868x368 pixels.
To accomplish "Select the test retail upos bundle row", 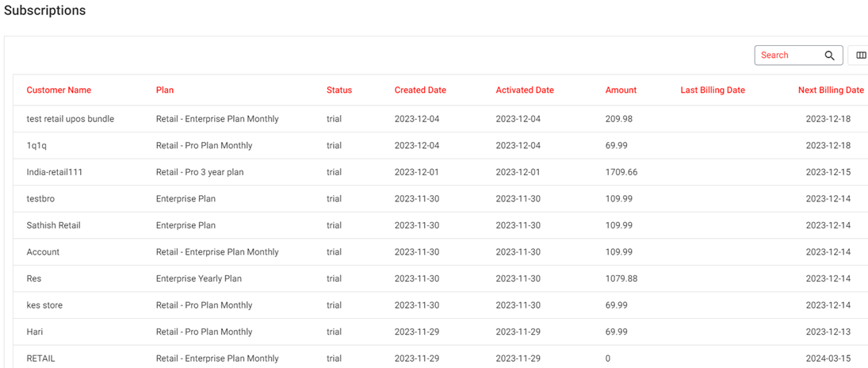I will tap(71, 119).
